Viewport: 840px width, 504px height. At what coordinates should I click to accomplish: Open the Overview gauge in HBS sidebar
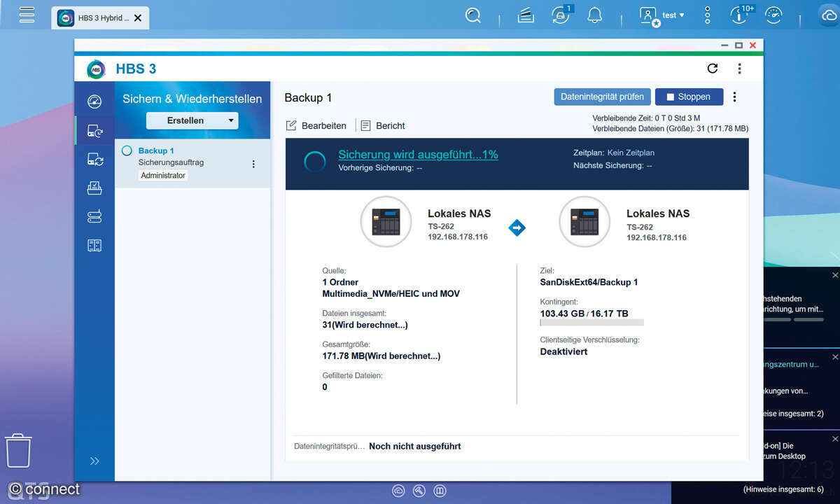click(x=94, y=101)
